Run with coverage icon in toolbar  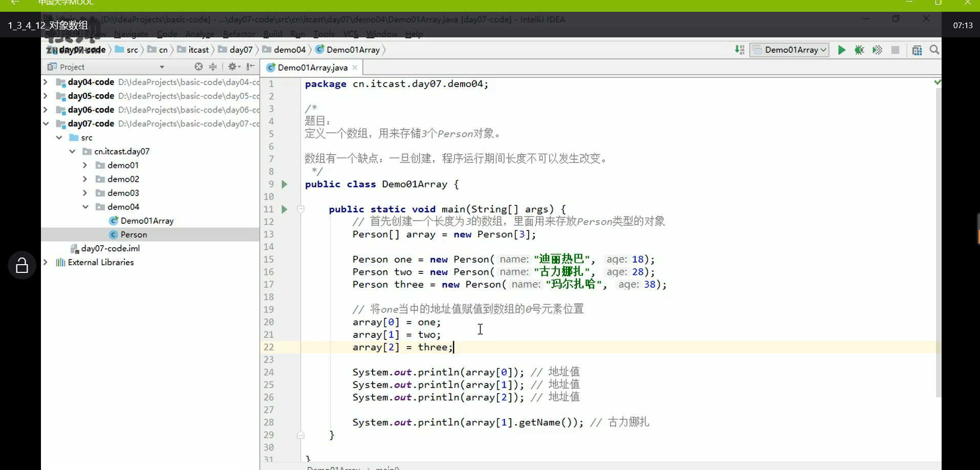click(877, 50)
